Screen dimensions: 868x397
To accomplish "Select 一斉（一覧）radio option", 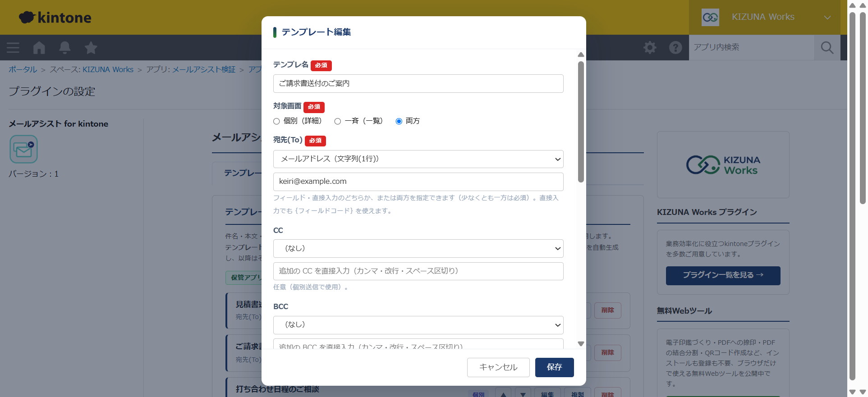I will [337, 121].
